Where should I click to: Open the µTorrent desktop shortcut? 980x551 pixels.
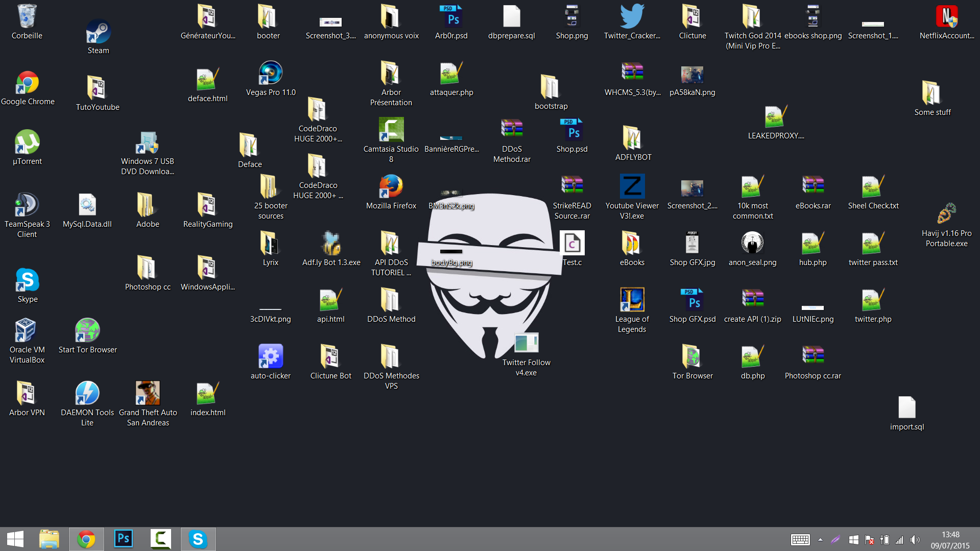point(27,147)
